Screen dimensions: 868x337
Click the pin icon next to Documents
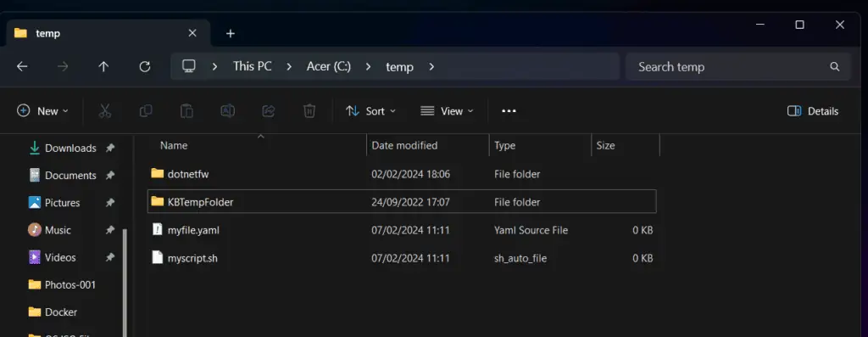[110, 175]
